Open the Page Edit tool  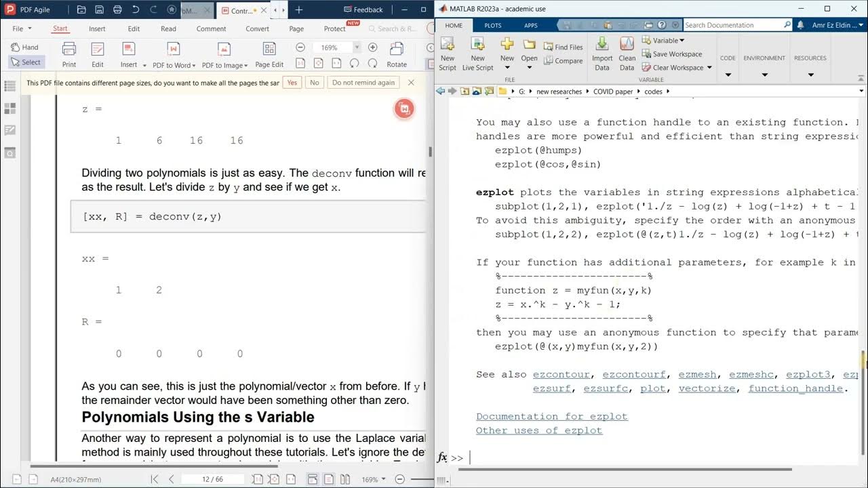pyautogui.click(x=269, y=55)
